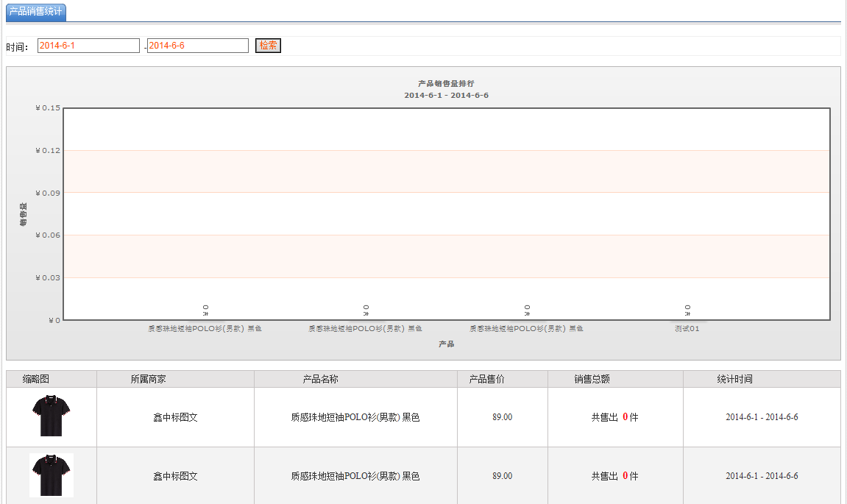Viewport: 847px width, 504px height.
Task: Click the chart's date range subtitle
Action: tap(446, 96)
